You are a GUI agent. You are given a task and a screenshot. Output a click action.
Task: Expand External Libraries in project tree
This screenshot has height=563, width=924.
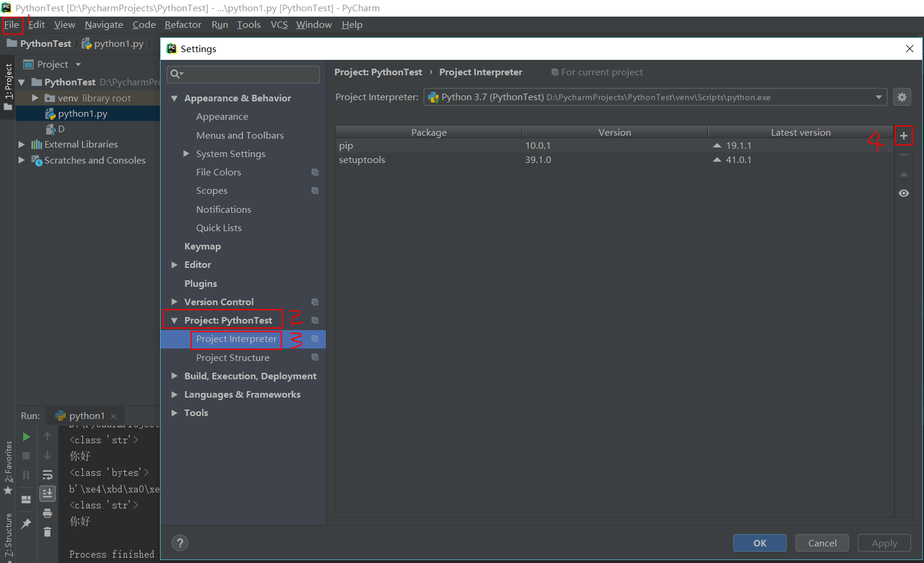point(21,144)
